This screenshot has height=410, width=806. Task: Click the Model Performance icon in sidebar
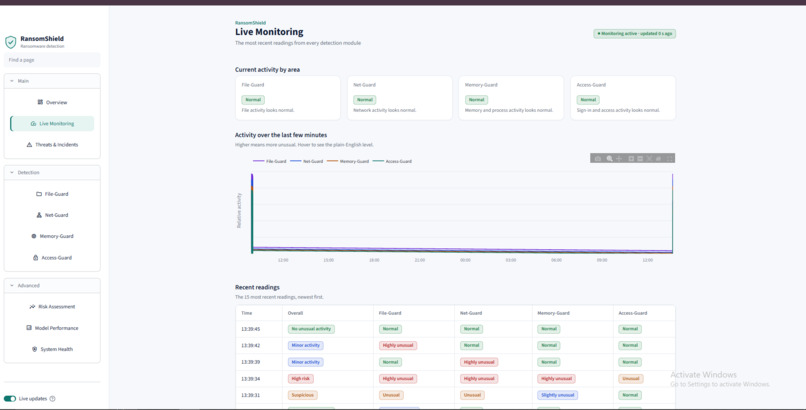pos(29,328)
